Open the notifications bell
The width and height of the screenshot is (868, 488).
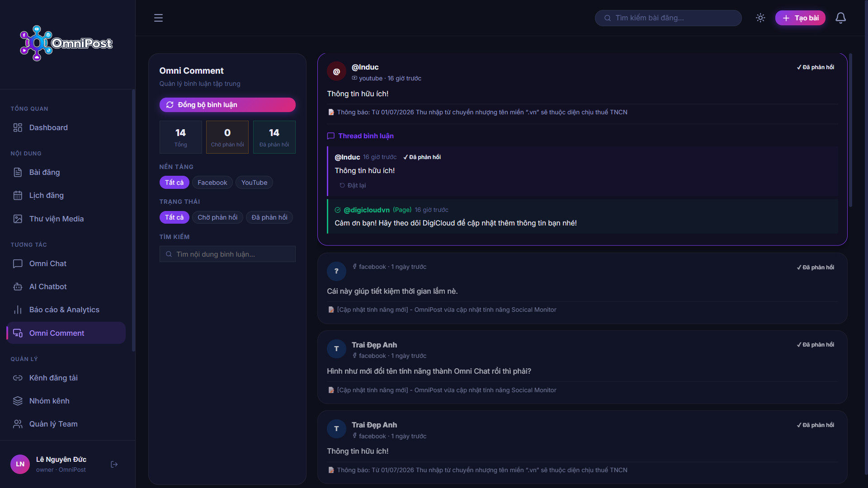(840, 18)
